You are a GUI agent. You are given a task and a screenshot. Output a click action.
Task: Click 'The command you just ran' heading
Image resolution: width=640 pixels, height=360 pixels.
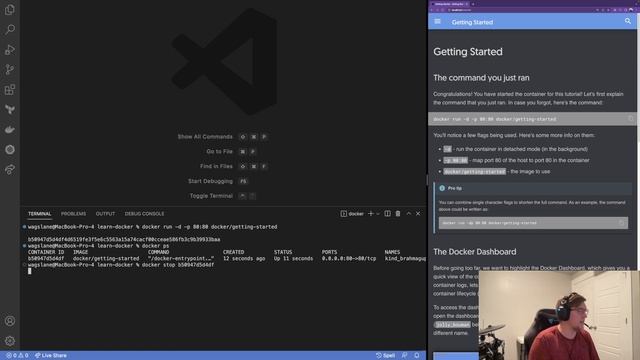tap(481, 78)
